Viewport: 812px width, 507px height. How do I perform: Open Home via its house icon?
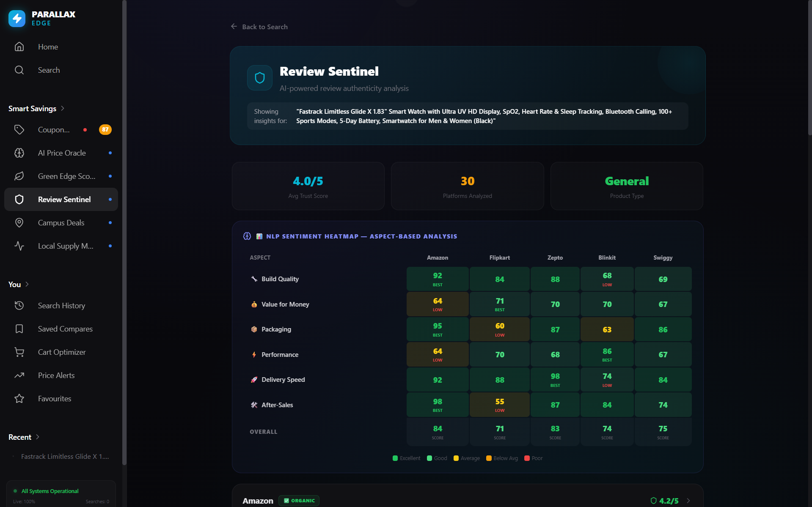[x=19, y=47]
